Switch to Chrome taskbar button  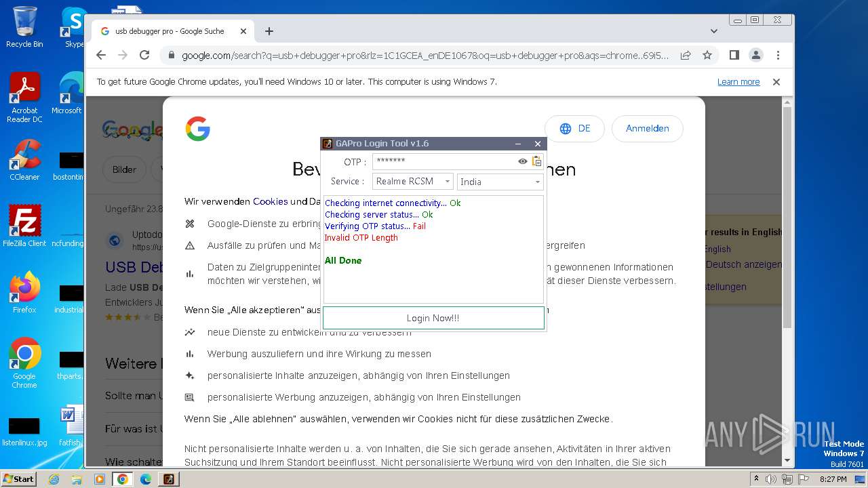123,479
